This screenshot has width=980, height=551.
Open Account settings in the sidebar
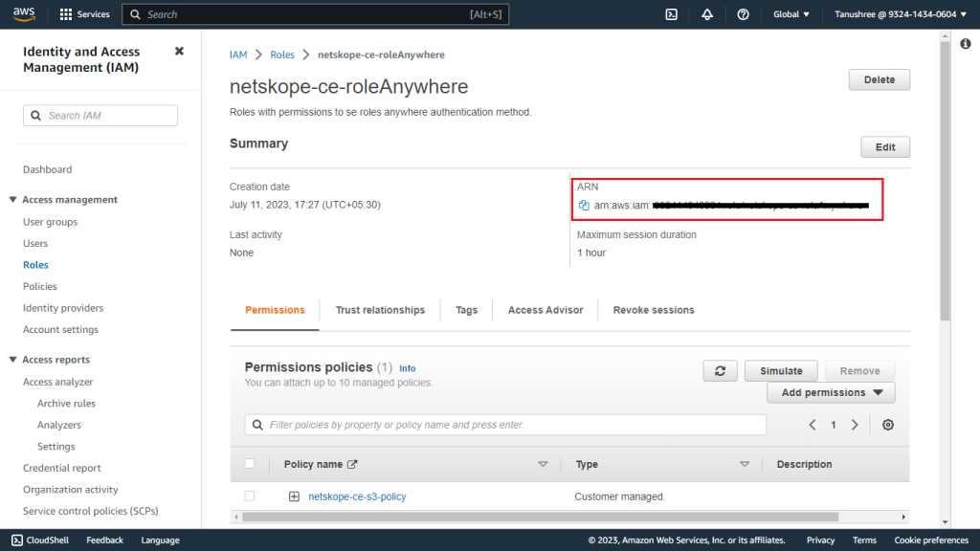pos(60,329)
